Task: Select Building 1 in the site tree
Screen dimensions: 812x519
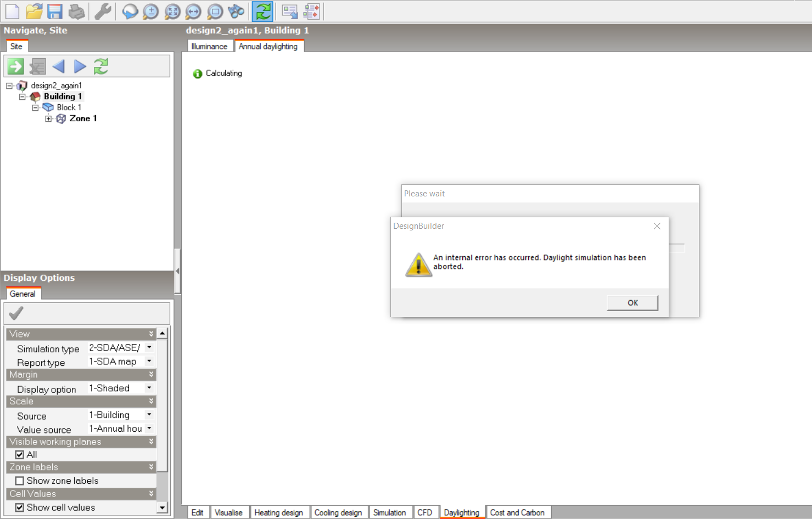Action: pos(63,97)
